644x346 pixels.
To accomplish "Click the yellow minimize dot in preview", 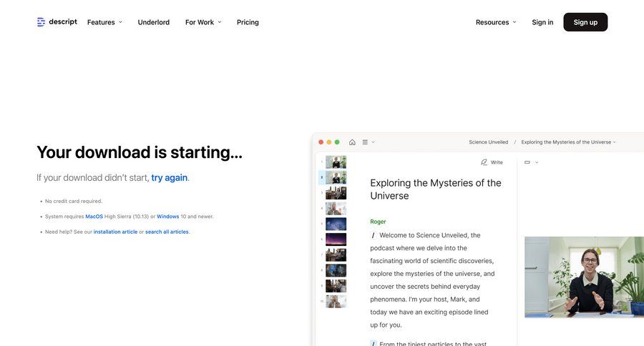I will click(x=329, y=142).
